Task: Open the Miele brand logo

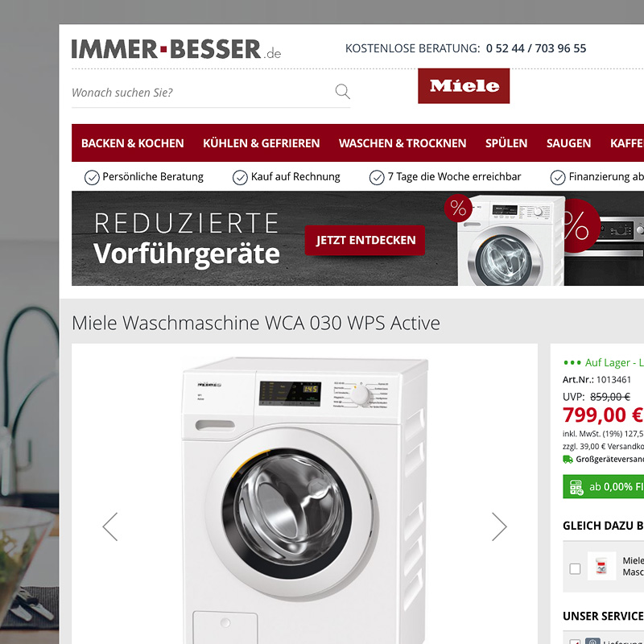Action: [464, 86]
